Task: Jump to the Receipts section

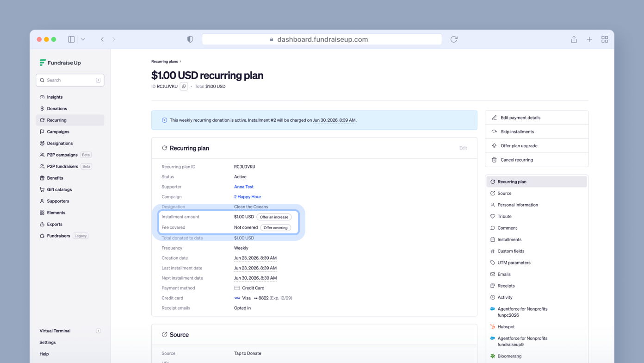Action: click(x=537, y=286)
